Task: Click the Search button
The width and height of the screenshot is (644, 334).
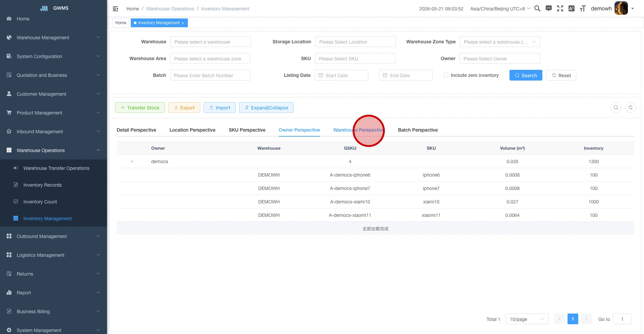Action: click(526, 75)
